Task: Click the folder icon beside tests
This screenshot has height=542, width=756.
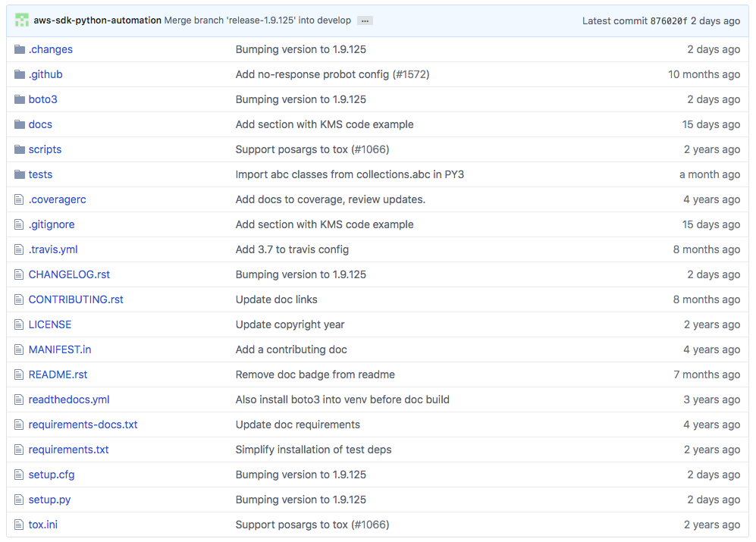Action: pos(20,174)
